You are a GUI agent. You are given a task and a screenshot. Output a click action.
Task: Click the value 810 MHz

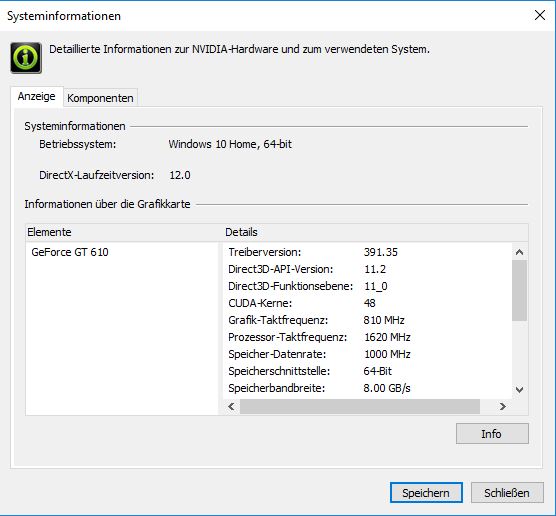pyautogui.click(x=384, y=320)
